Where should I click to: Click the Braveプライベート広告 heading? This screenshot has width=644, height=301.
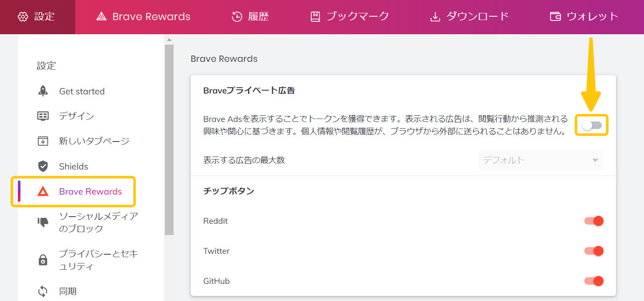[249, 90]
